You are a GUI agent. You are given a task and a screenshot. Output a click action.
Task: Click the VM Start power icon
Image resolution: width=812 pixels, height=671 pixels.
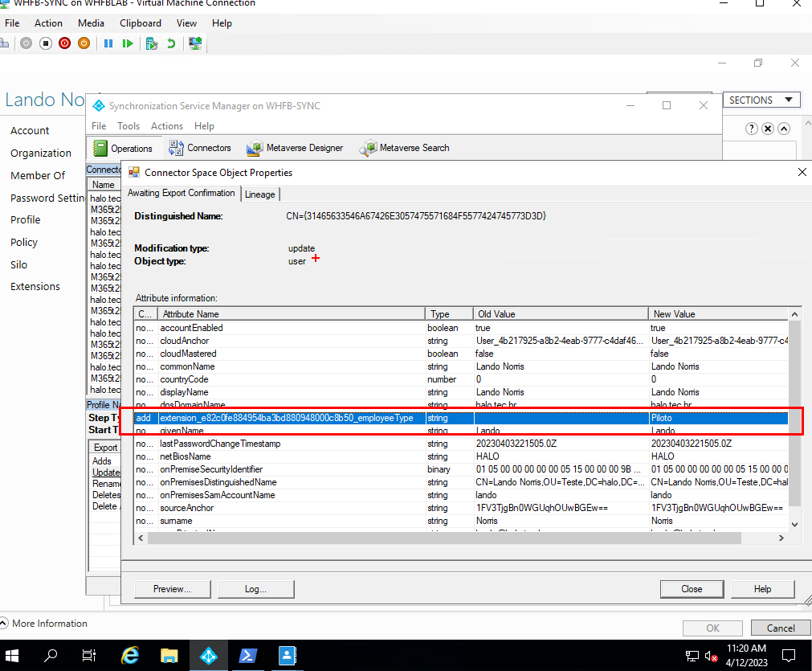coord(26,43)
